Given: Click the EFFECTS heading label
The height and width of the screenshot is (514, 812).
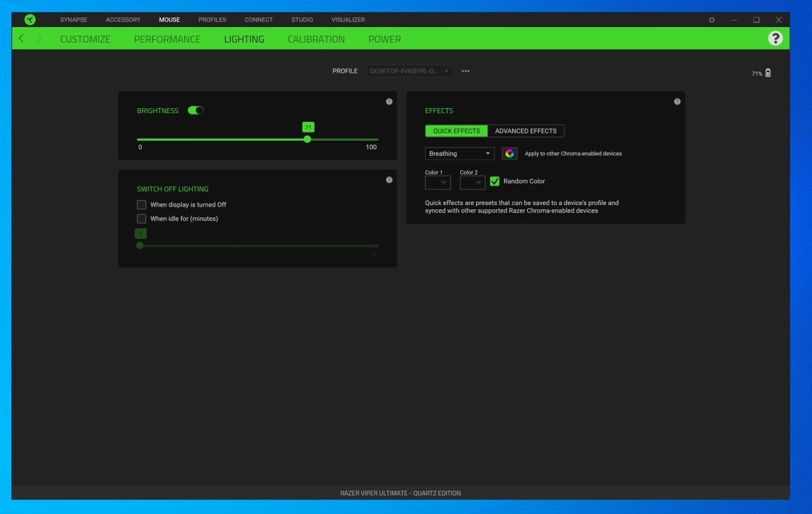Looking at the screenshot, I should (x=439, y=111).
